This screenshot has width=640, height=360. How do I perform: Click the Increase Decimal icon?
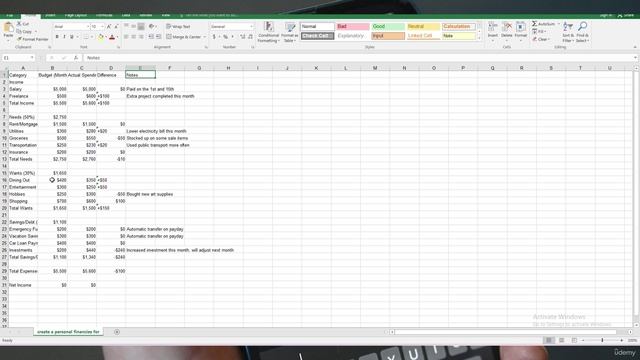point(242,37)
